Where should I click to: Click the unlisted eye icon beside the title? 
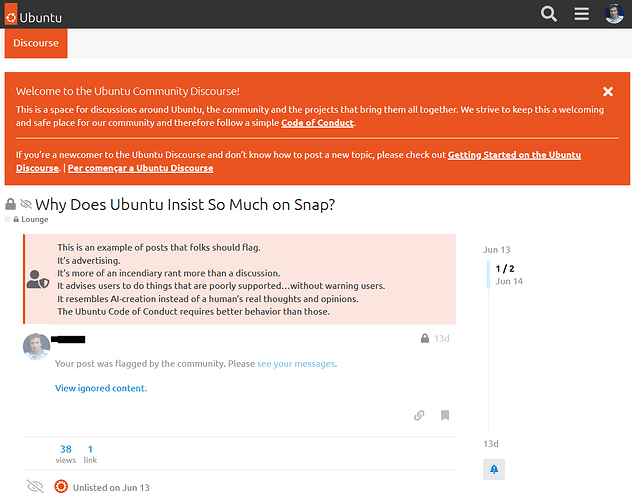click(x=26, y=204)
